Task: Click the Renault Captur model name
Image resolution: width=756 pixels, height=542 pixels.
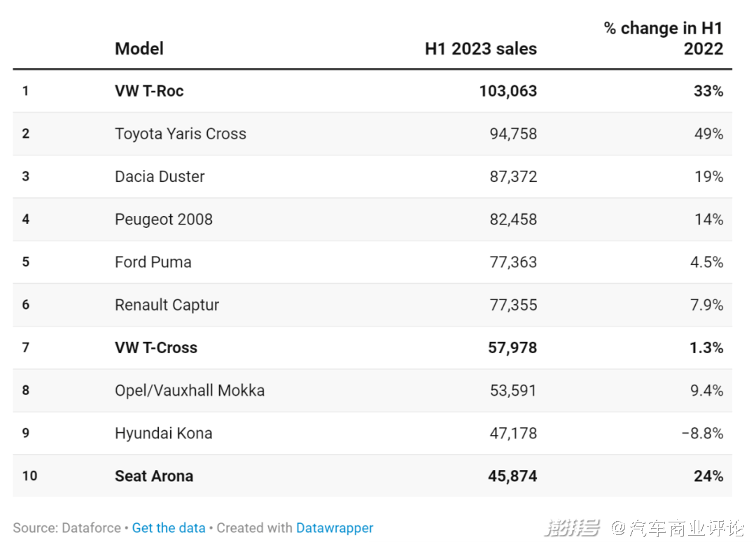Action: pyautogui.click(x=167, y=305)
